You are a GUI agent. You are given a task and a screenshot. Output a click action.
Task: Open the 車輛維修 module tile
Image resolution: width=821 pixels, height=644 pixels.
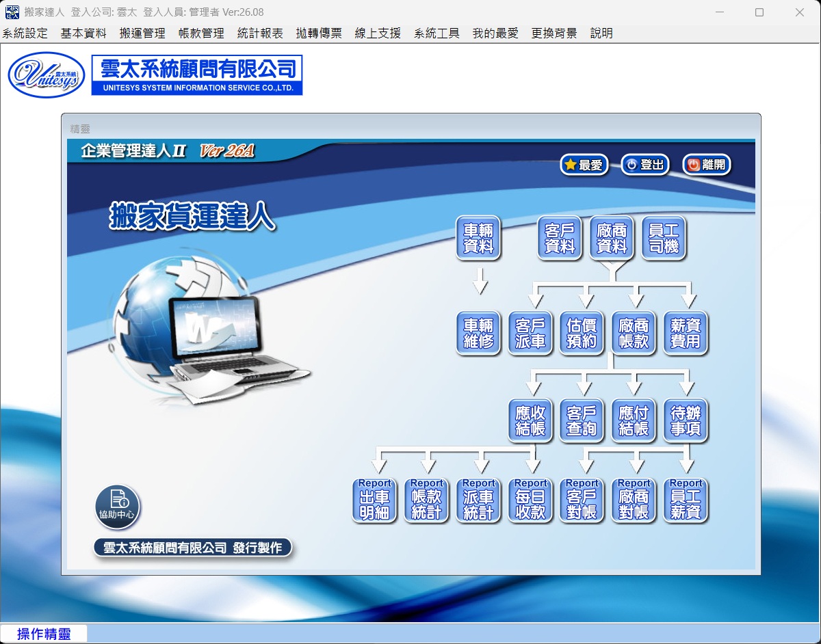click(478, 333)
